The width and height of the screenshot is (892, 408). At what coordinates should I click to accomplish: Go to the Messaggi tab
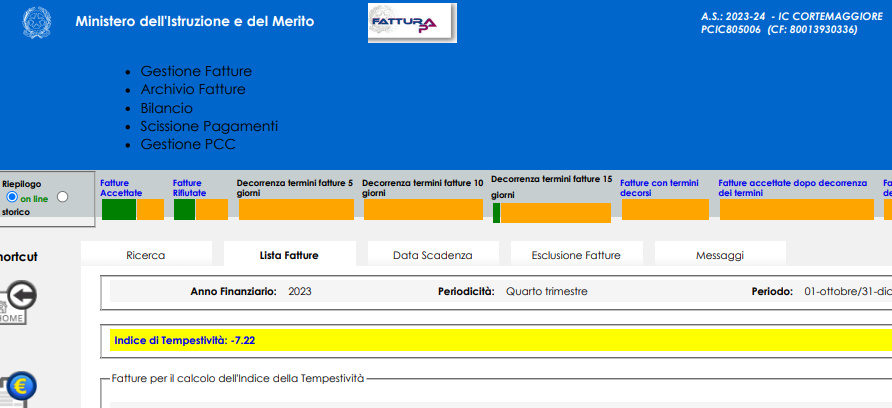[719, 255]
